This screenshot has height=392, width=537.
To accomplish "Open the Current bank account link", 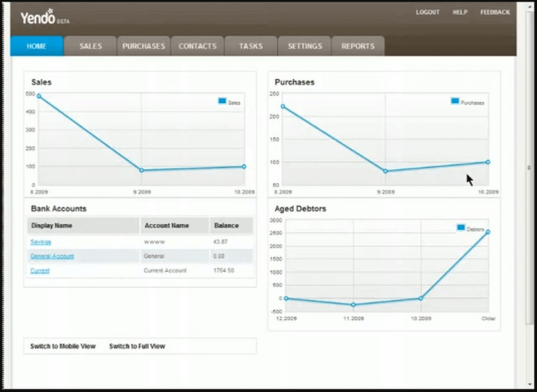I will 40,271.
